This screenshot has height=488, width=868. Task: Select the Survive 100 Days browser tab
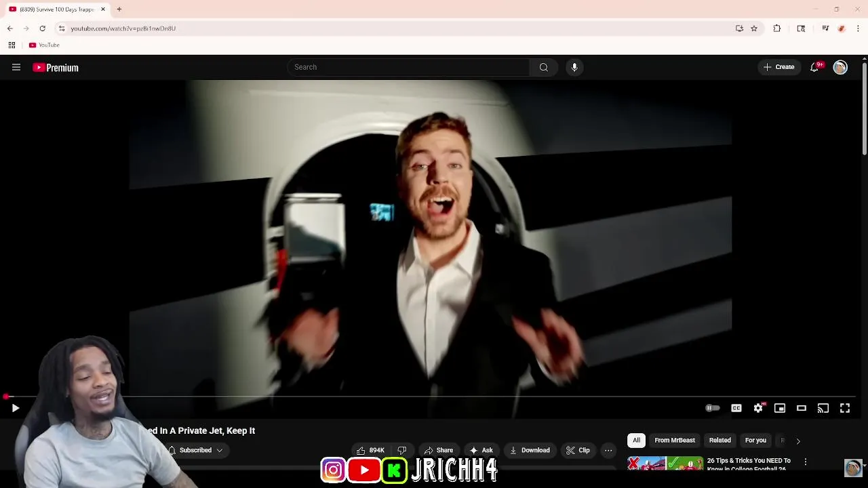[x=57, y=9]
